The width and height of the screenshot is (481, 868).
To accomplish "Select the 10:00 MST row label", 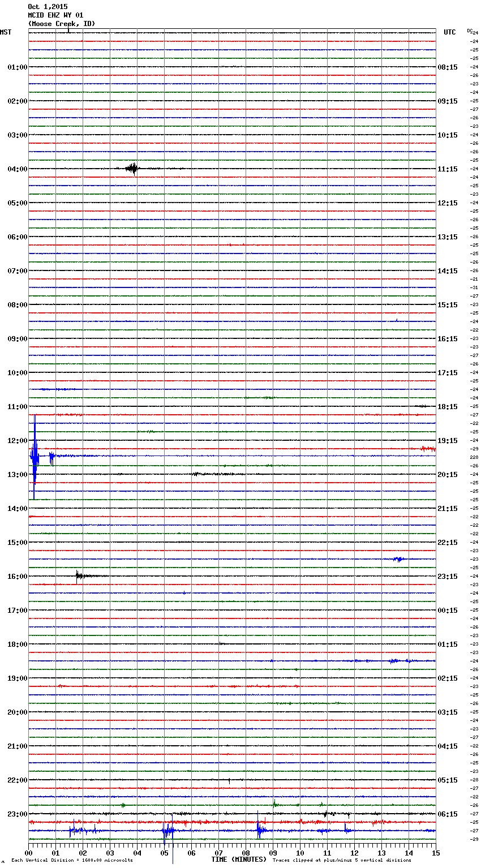I will click(x=17, y=373).
